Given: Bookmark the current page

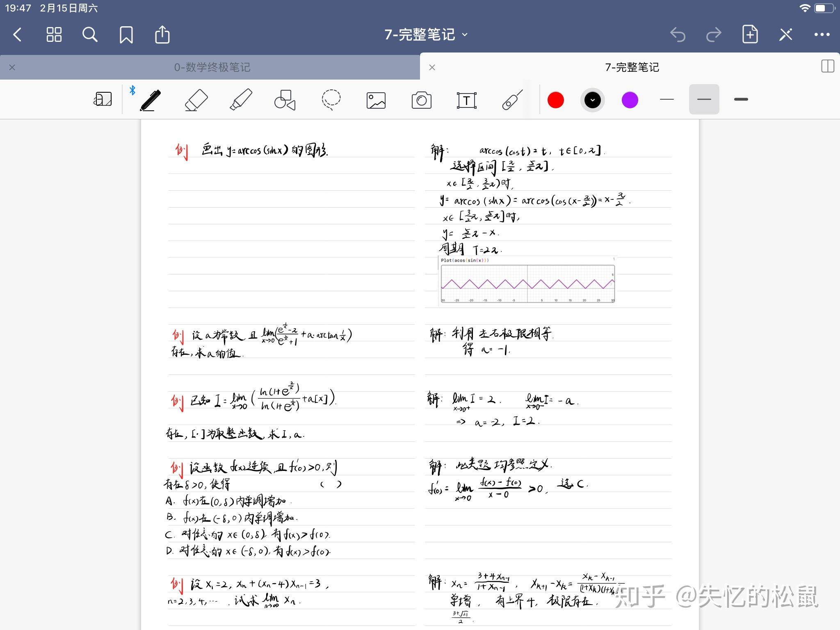Looking at the screenshot, I should click(126, 35).
